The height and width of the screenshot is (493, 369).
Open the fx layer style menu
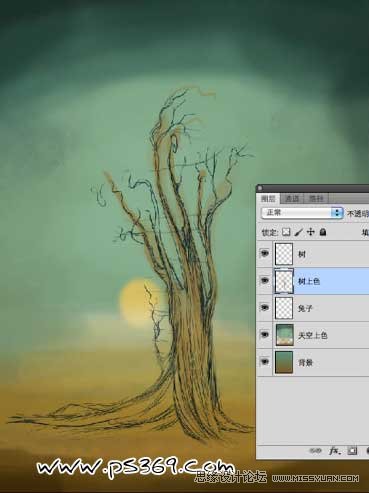pos(335,451)
